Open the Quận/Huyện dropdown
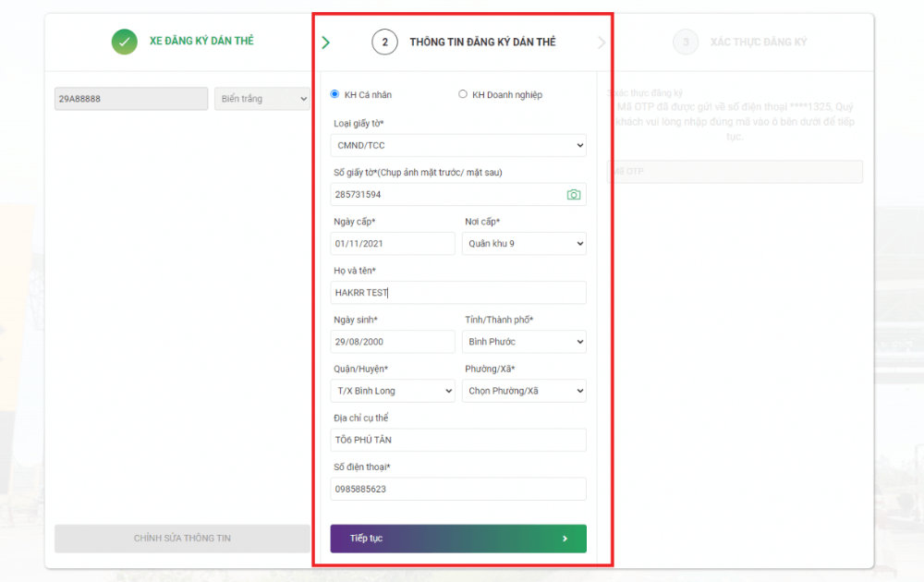Viewport: 924px width, 582px height. [x=393, y=391]
